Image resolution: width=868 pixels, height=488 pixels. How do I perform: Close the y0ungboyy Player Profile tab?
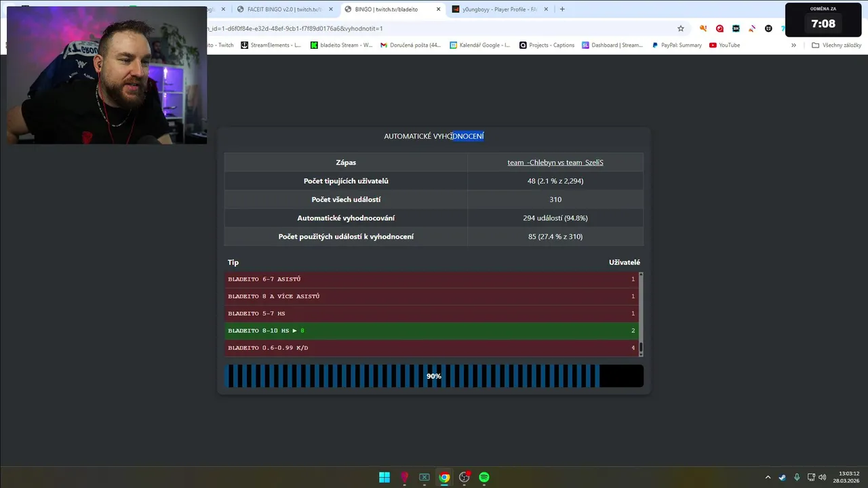(x=546, y=9)
